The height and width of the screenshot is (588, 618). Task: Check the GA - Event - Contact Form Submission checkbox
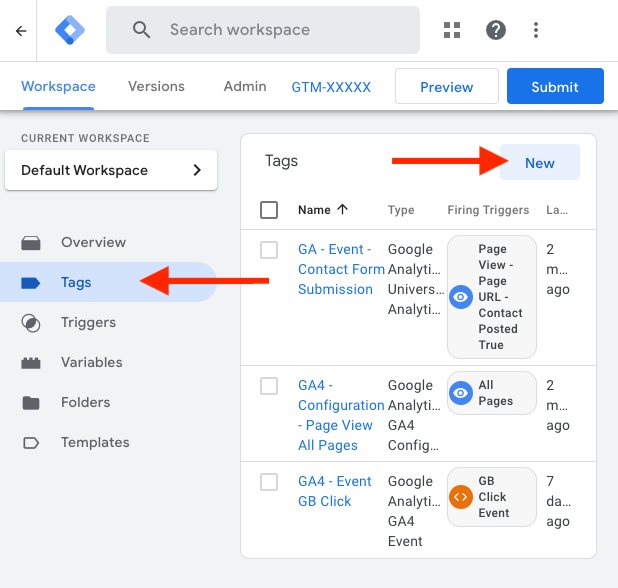coord(269,250)
